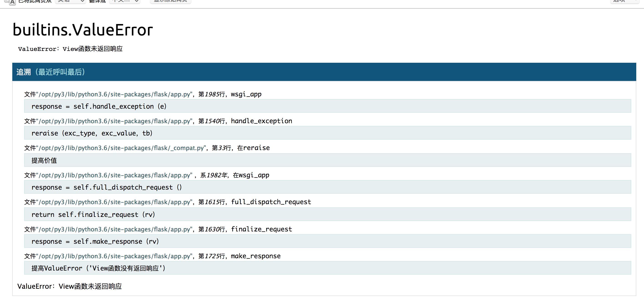Click the app.py path on line 1985 frame
Image resolution: width=644 pixels, height=301 pixels.
(x=114, y=94)
